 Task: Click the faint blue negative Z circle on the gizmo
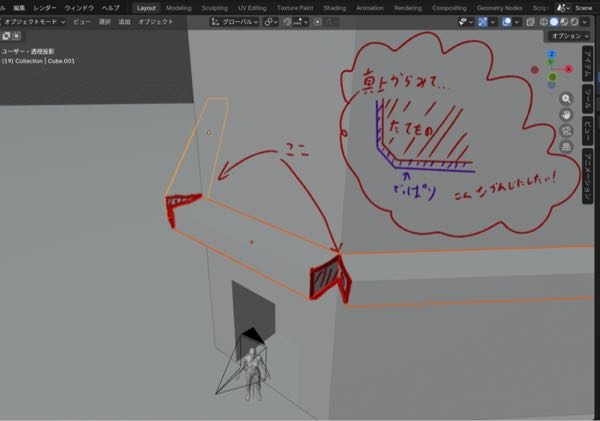(551, 85)
